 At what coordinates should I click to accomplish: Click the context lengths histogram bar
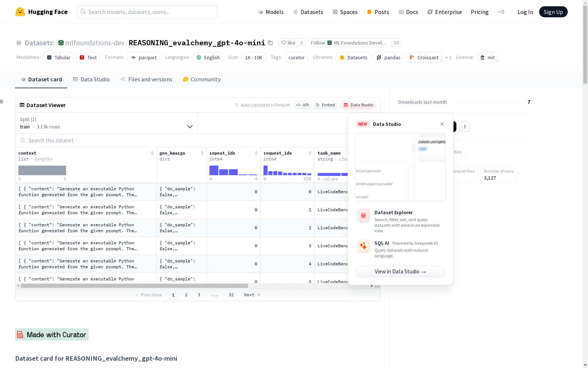[x=42, y=170]
